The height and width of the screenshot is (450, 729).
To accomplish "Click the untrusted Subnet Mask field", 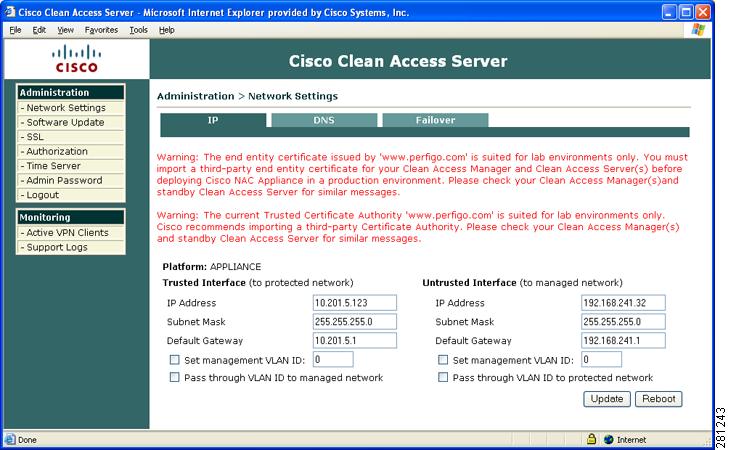I will point(623,322).
